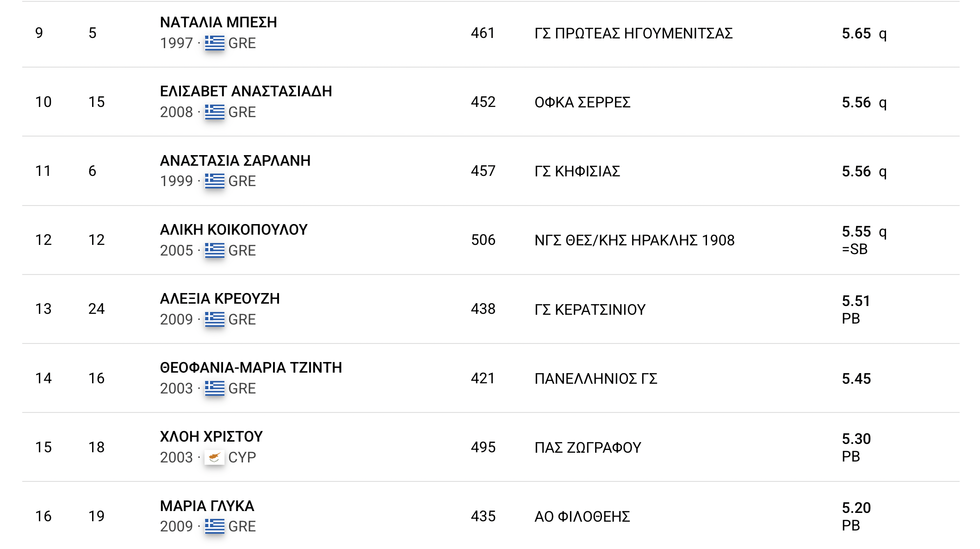Click the Greek flag beside ΑΛΕΞΙΑ ΚΡΕΟΥΖΗ

(214, 319)
